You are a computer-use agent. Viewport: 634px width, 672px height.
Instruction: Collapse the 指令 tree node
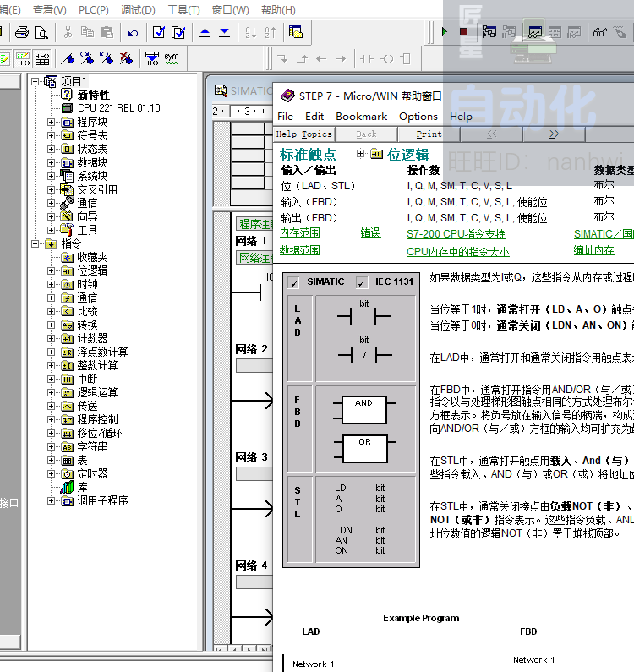click(x=36, y=243)
